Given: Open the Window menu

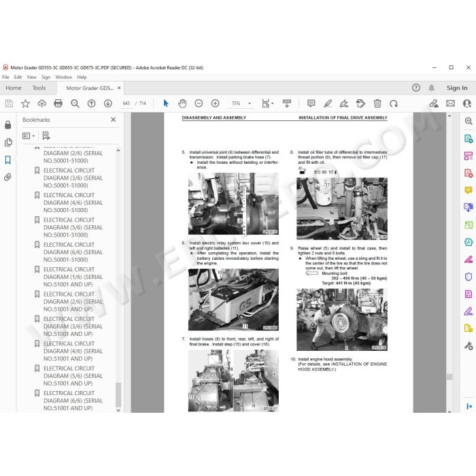Looking at the screenshot, I should click(64, 77).
